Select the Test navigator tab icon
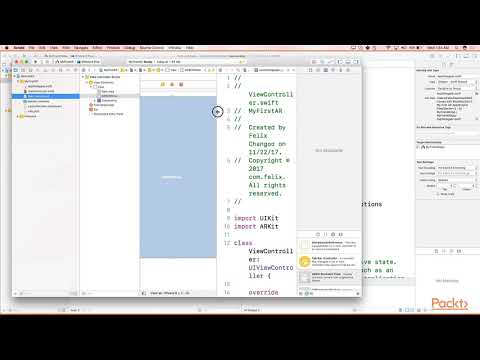 (x=53, y=70)
